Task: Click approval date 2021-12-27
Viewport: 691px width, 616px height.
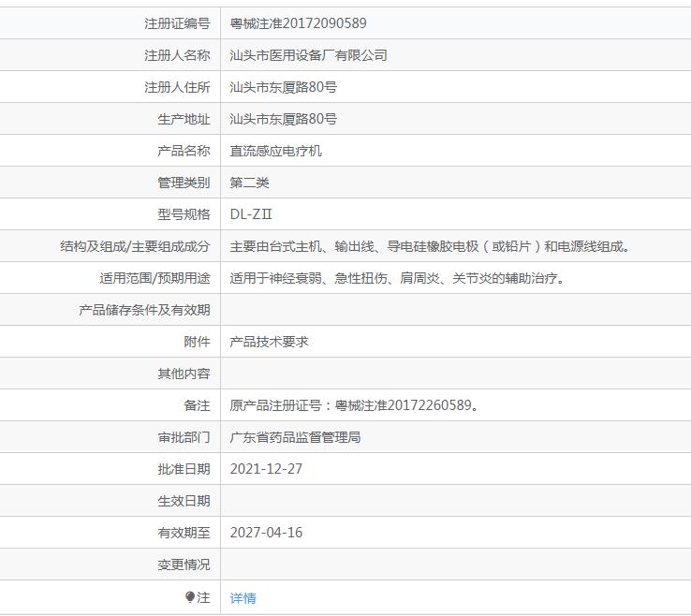Action: [266, 469]
